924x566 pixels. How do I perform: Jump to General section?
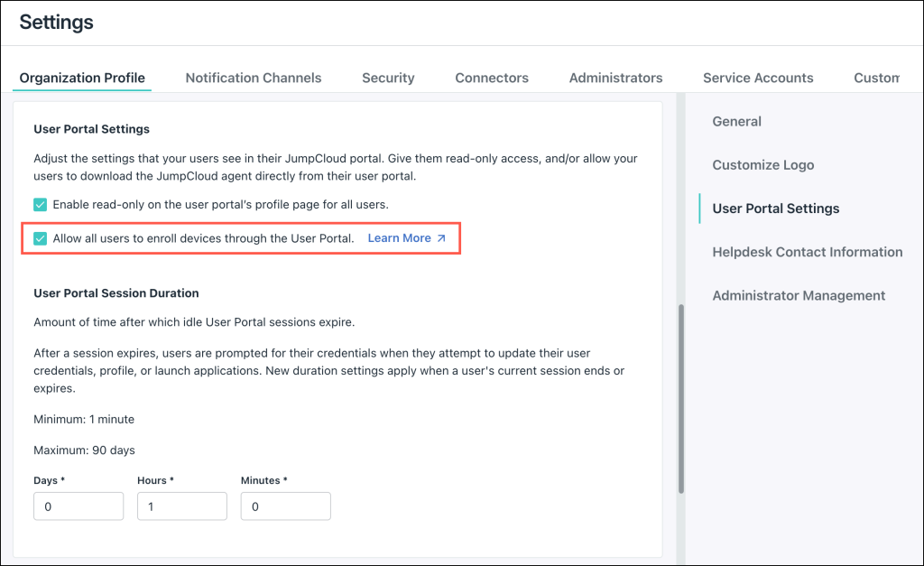click(x=736, y=122)
